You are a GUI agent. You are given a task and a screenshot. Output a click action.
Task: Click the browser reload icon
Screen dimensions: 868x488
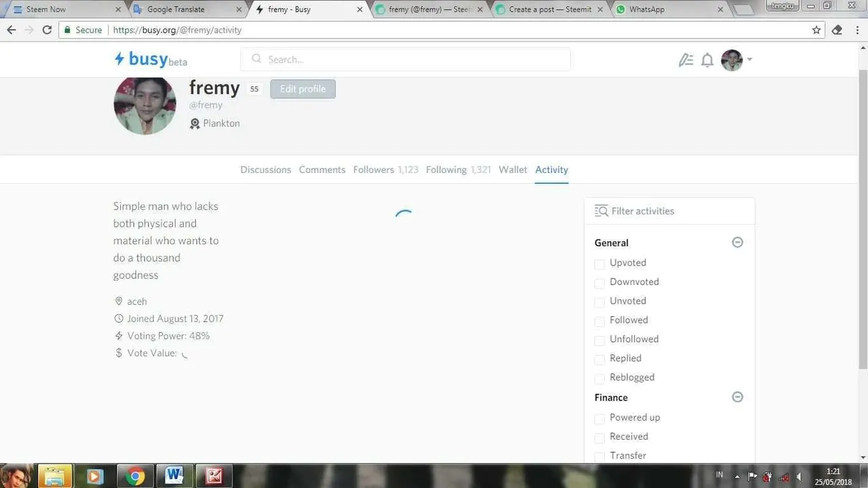(x=47, y=30)
